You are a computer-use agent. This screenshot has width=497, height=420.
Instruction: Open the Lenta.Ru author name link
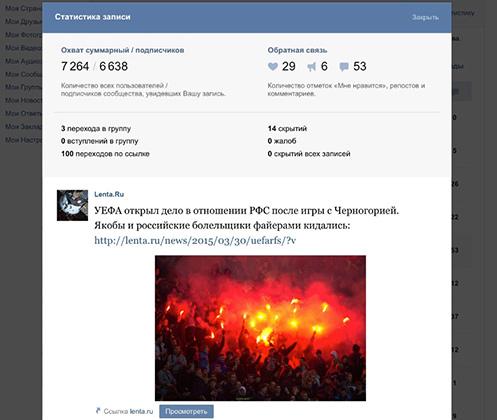tap(109, 194)
